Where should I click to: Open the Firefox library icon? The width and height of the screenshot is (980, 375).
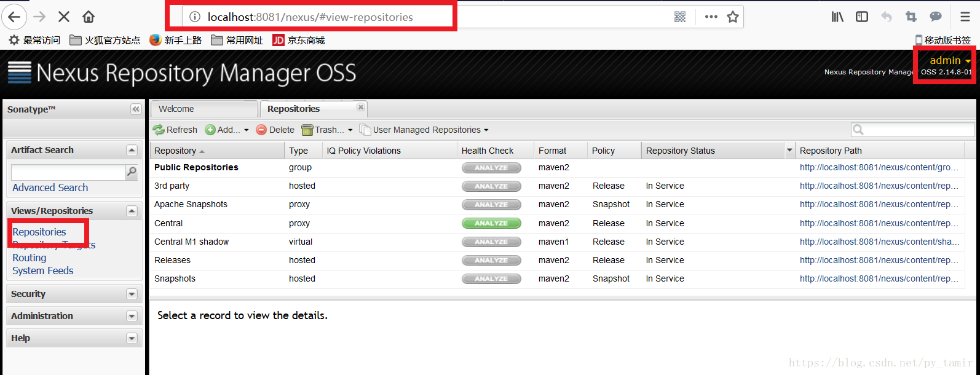837,17
